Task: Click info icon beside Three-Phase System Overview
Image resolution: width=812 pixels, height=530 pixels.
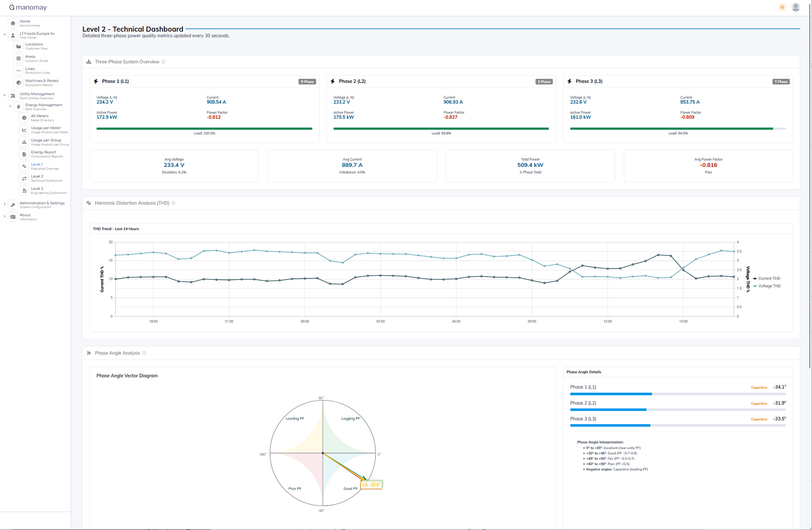Action: click(x=163, y=62)
